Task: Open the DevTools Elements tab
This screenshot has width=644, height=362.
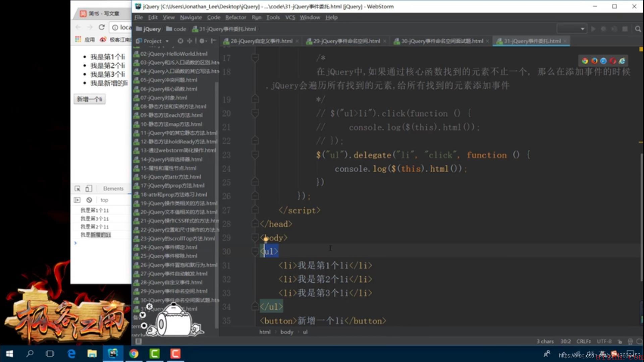Action: (x=113, y=189)
